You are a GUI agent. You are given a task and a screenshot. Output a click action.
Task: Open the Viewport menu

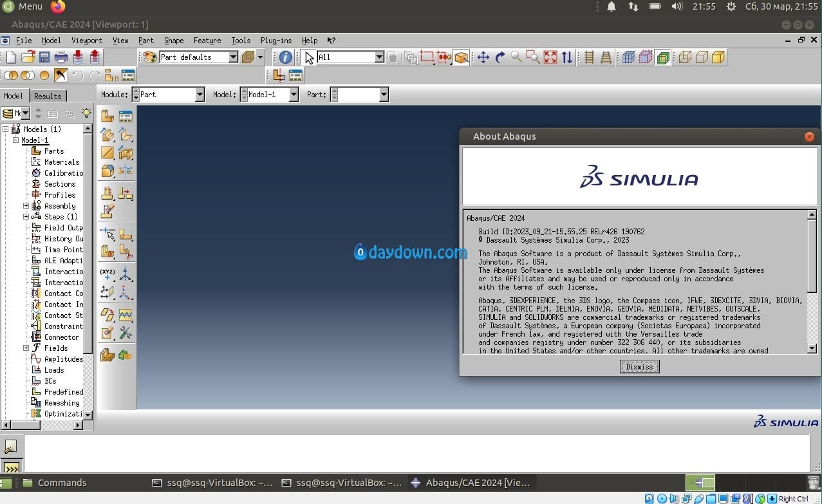pos(87,40)
